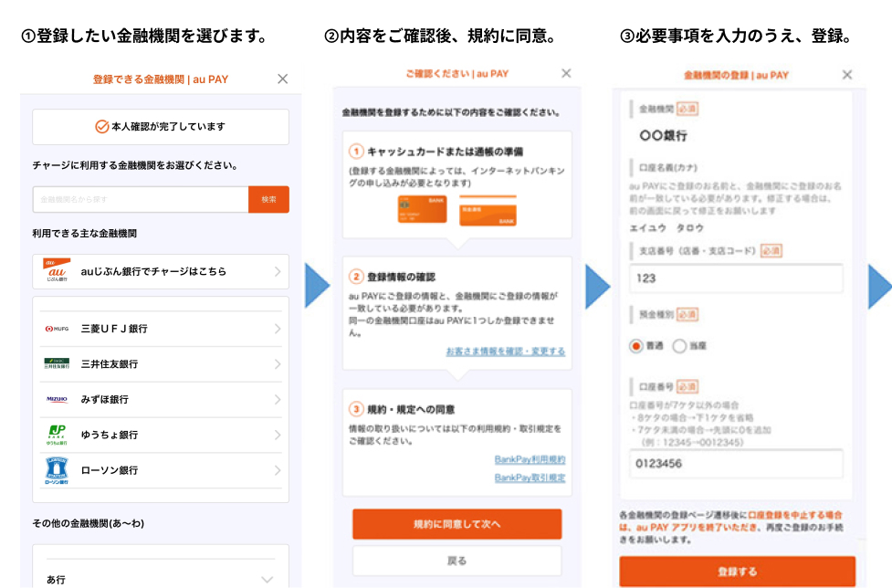Click 規約・規定への同意 heading

click(411, 409)
